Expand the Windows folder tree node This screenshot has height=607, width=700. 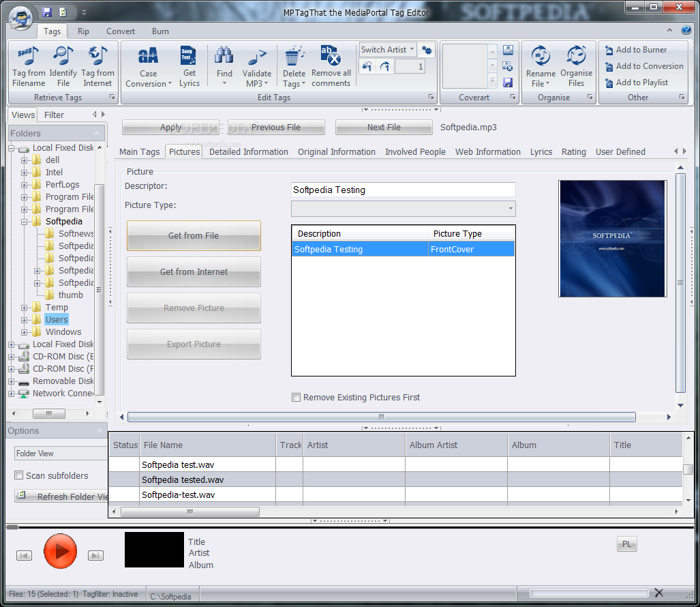(x=24, y=332)
